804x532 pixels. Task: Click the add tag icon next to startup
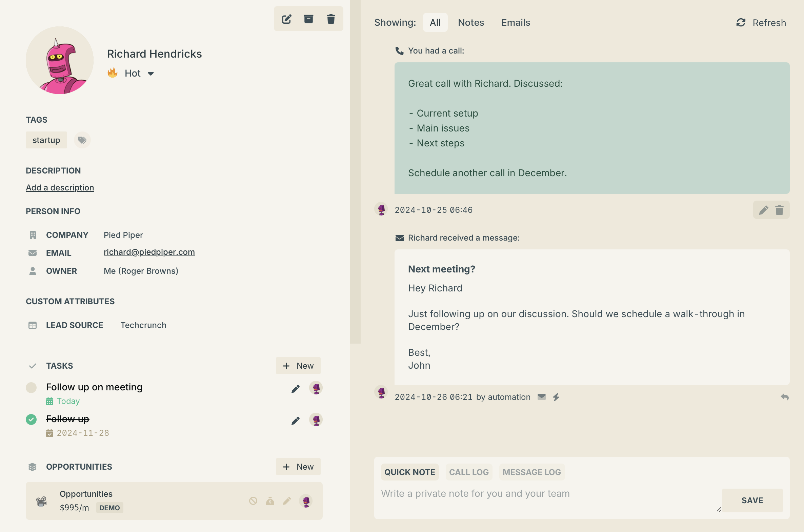pos(82,140)
